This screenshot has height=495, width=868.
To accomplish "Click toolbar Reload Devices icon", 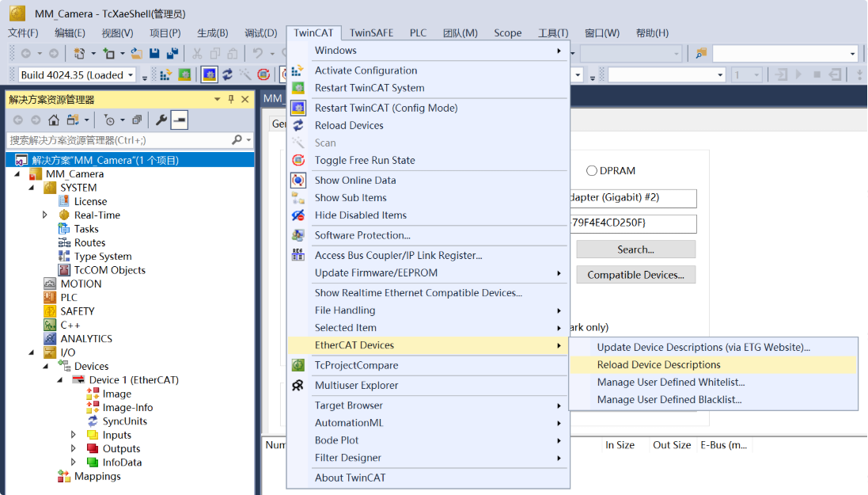I will [227, 74].
